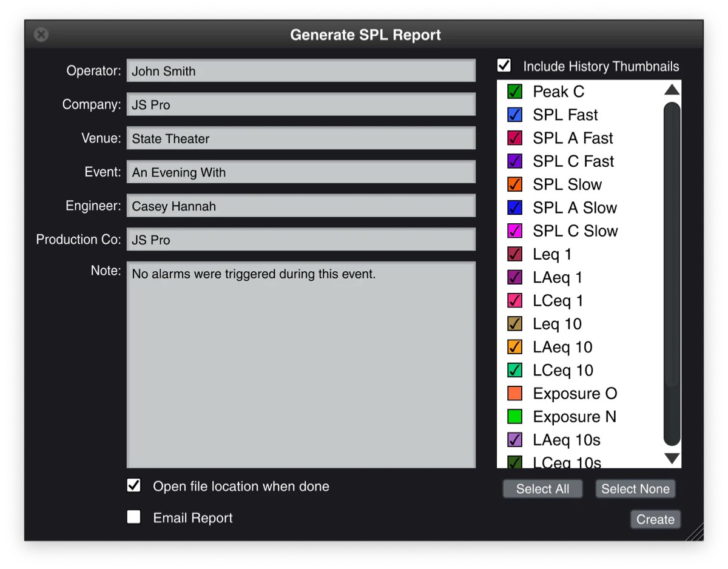The height and width of the screenshot is (569, 728).
Task: Check the green Exposure N box
Action: (515, 417)
